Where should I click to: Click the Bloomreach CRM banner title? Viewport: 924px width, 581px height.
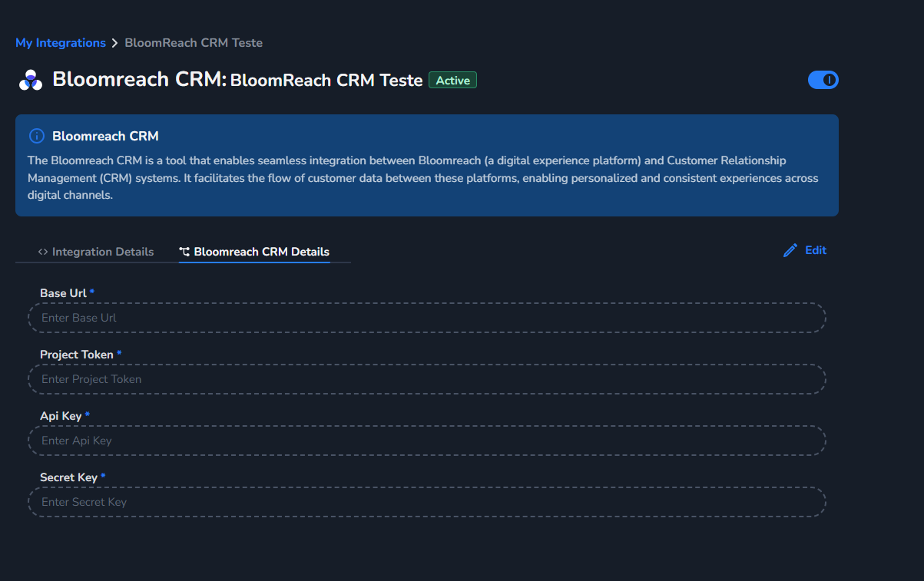click(x=105, y=137)
